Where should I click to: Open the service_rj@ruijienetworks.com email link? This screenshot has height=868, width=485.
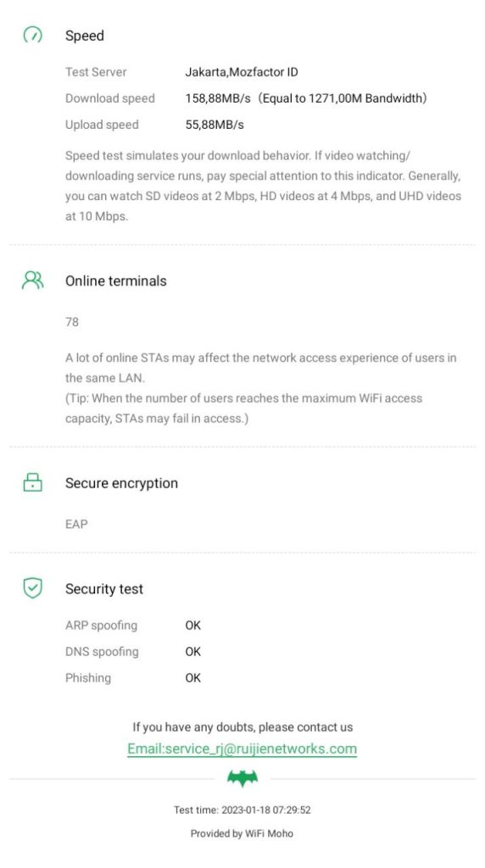(242, 748)
